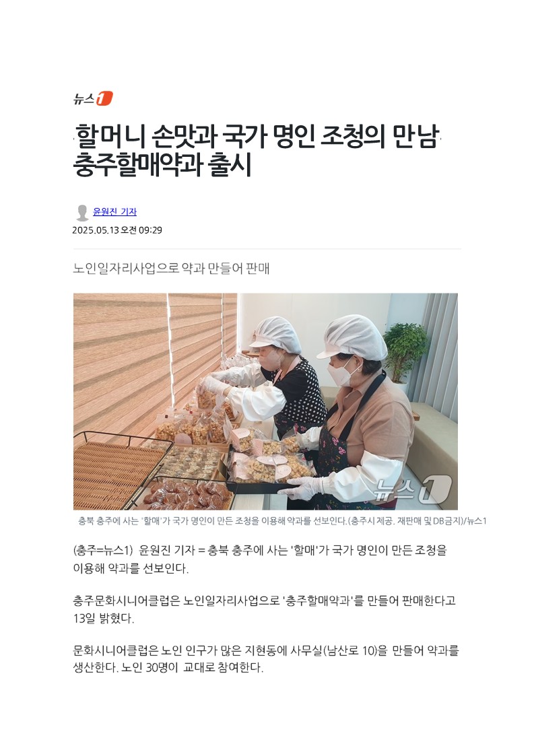The image size is (534, 756).
Task: Open the article photo of women packaging 약과
Action: (265, 401)
